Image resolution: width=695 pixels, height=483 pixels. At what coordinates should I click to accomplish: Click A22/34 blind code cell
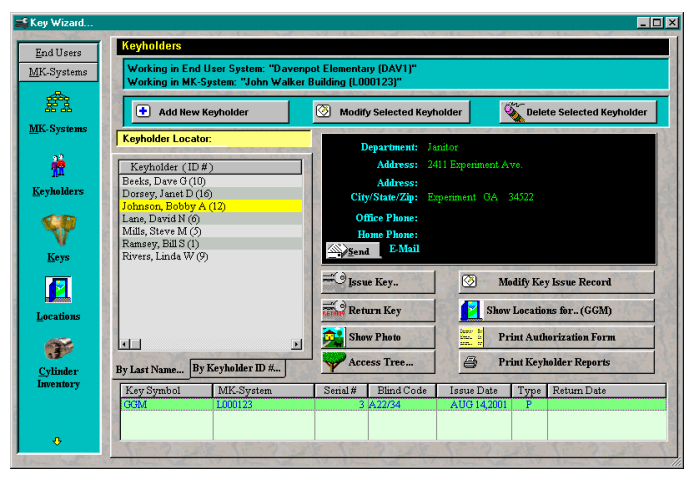tap(402, 405)
